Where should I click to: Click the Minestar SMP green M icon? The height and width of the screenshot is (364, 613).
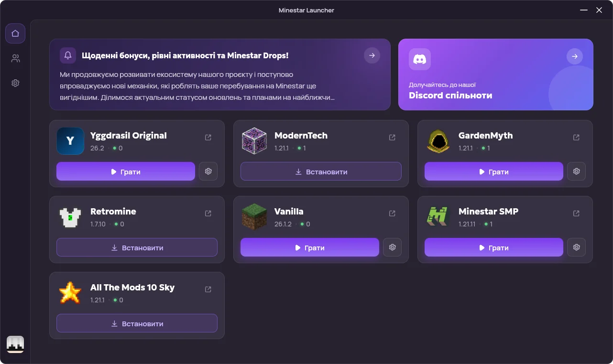coord(438,217)
